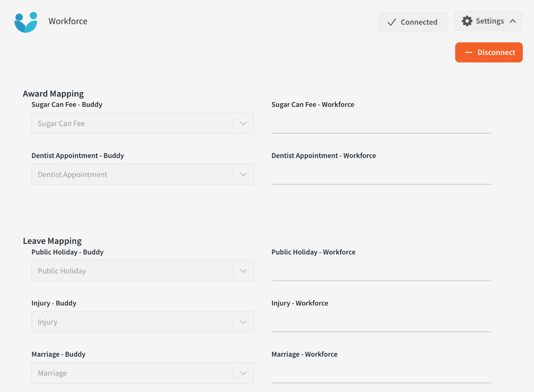
Task: Click the Settings gear icon
Action: (x=467, y=21)
